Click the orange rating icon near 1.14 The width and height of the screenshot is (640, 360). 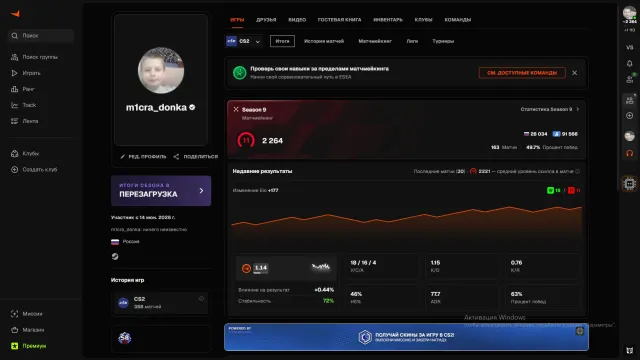click(246, 268)
